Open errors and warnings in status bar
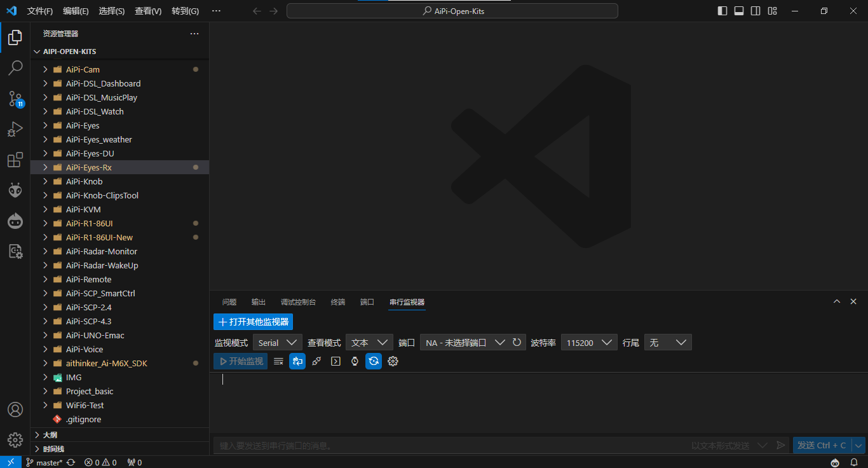The height and width of the screenshot is (468, 868). (100, 462)
